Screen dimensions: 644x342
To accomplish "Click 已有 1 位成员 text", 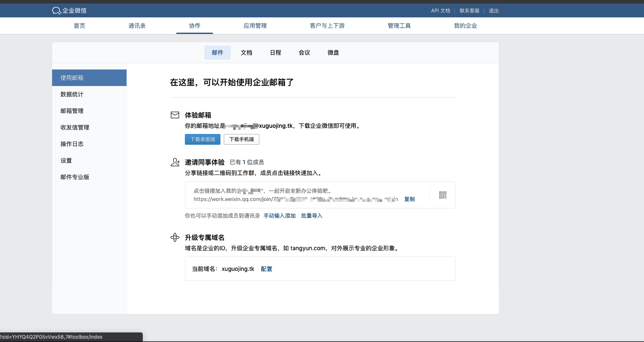I will 247,162.
